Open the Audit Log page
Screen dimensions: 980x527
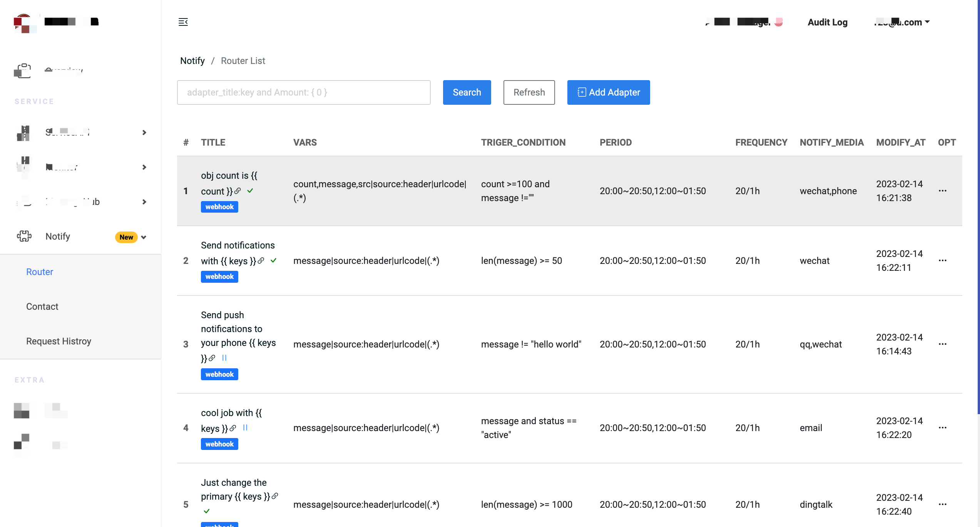828,22
